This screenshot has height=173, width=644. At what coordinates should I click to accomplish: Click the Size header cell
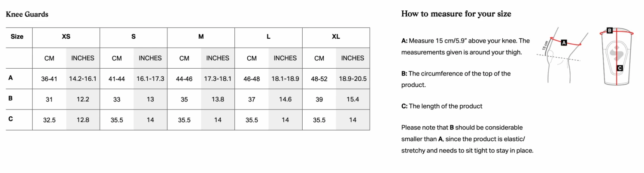coord(17,37)
